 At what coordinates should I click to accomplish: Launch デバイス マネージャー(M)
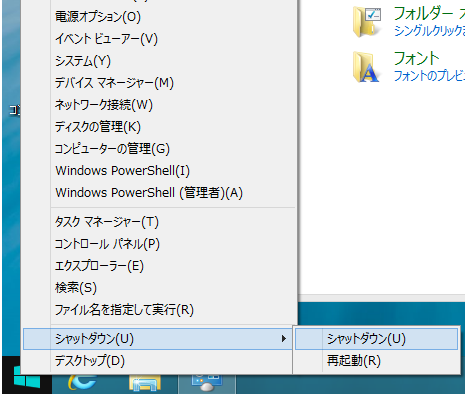click(x=159, y=83)
